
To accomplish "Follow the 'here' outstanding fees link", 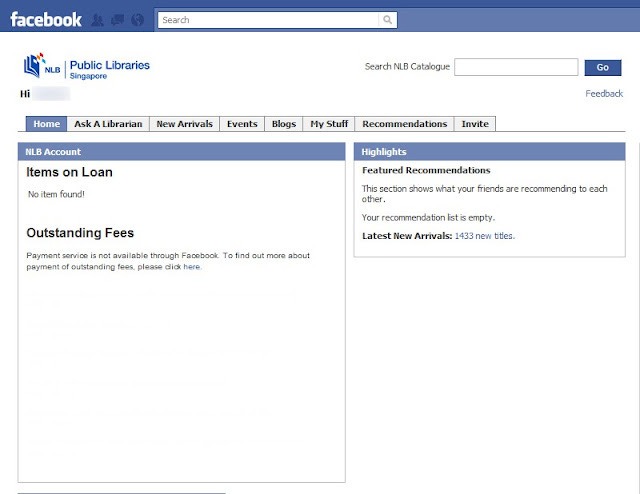I will [191, 267].
